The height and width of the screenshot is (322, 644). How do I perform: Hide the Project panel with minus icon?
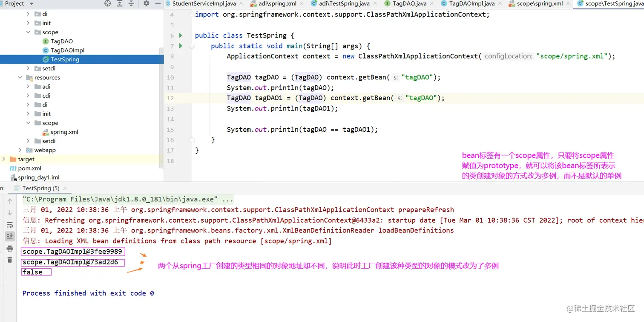(x=158, y=3)
